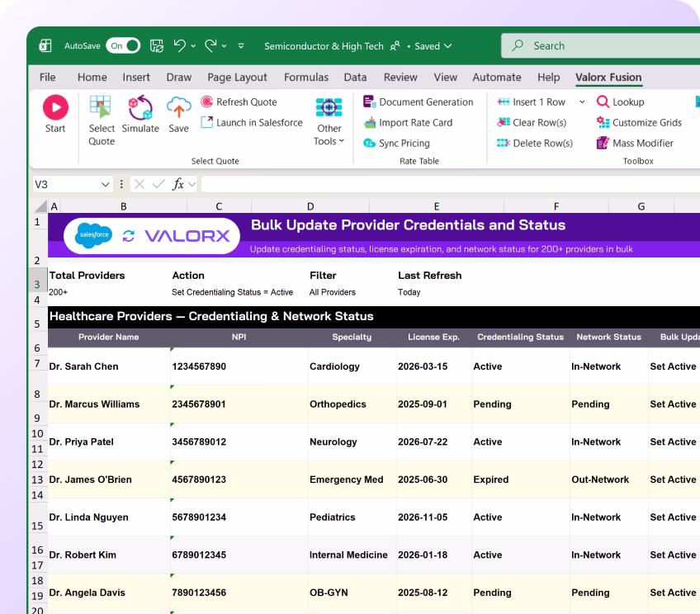Open Mass Modifier
This screenshot has height=614, width=700.
pos(635,143)
